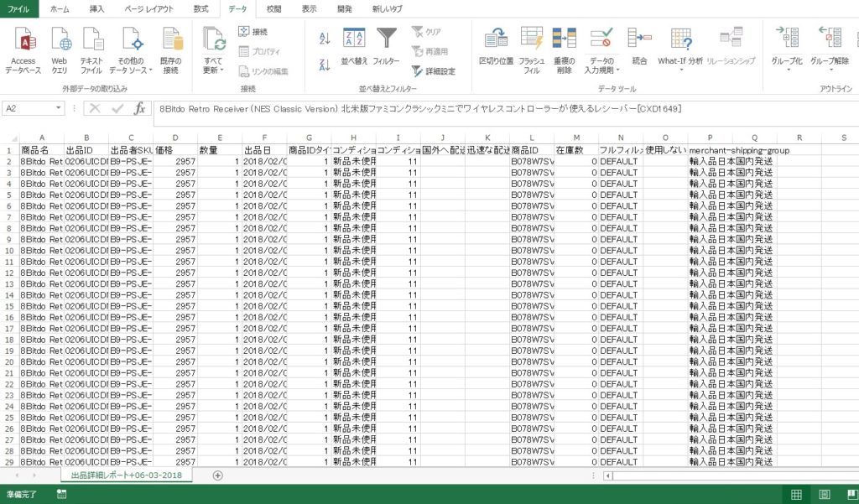Open 既存の接続 existing connections
Viewport: 859px width, 504px height.
(x=171, y=50)
